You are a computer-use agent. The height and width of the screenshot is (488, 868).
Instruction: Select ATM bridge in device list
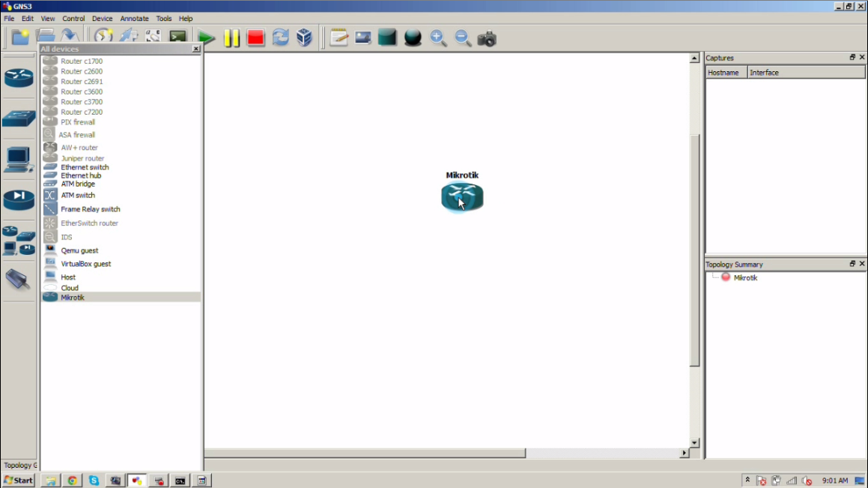tap(77, 184)
